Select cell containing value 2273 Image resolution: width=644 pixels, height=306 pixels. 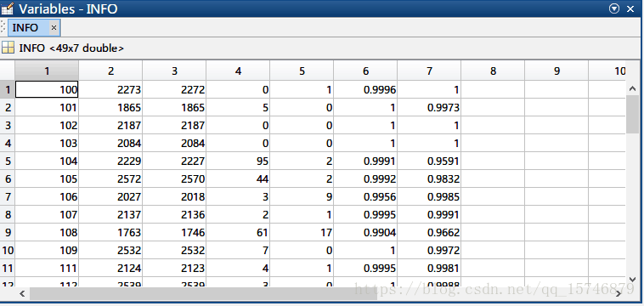click(x=110, y=89)
